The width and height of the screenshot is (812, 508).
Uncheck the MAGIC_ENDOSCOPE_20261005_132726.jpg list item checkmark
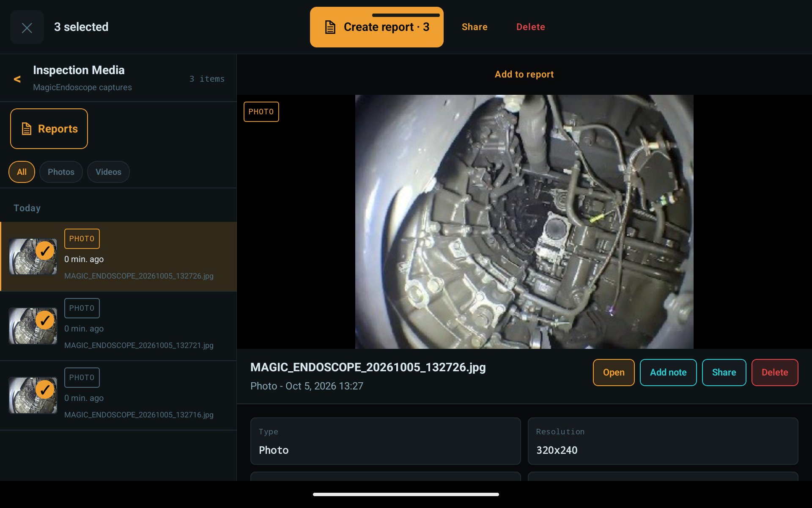click(45, 251)
